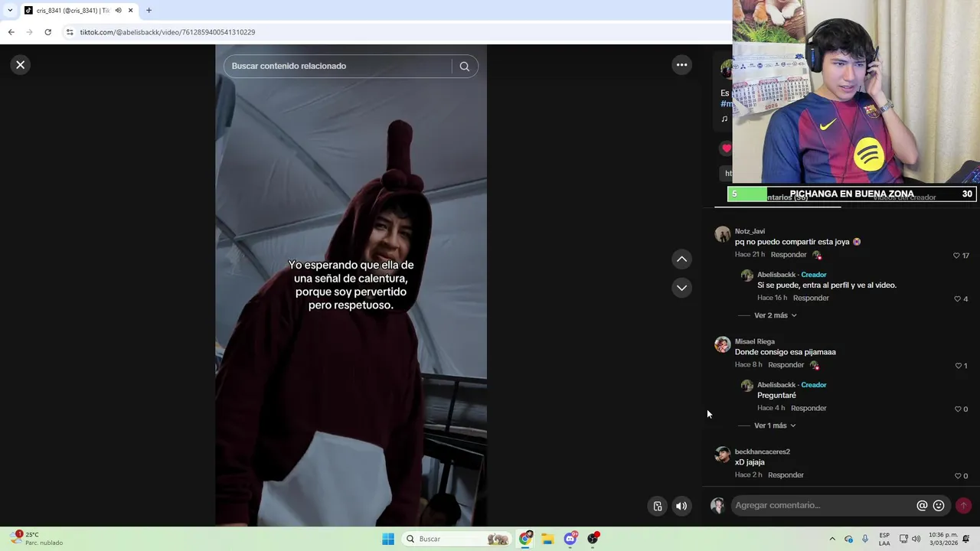Reply to Notz_Javi's comment
Viewport: 980px width, 551px height.
789,255
